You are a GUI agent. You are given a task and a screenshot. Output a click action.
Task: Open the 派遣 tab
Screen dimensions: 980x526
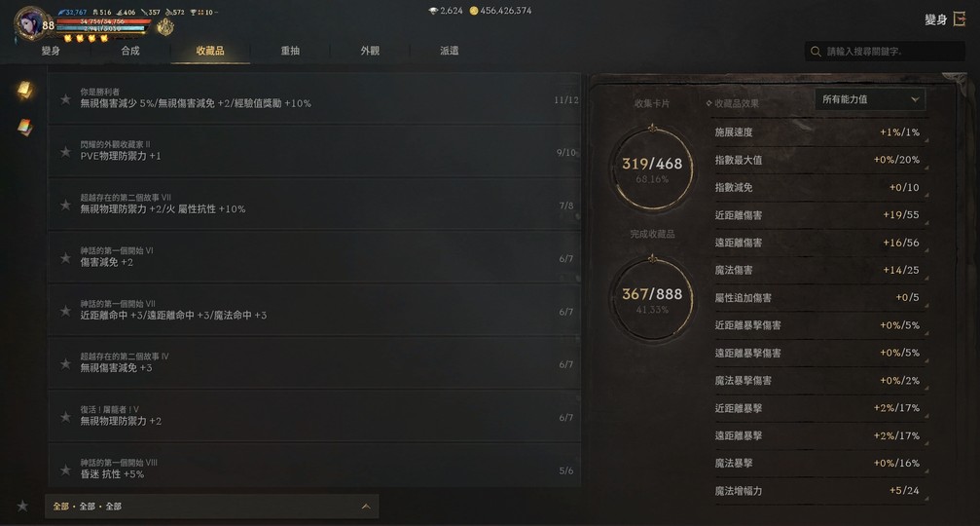pyautogui.click(x=449, y=51)
